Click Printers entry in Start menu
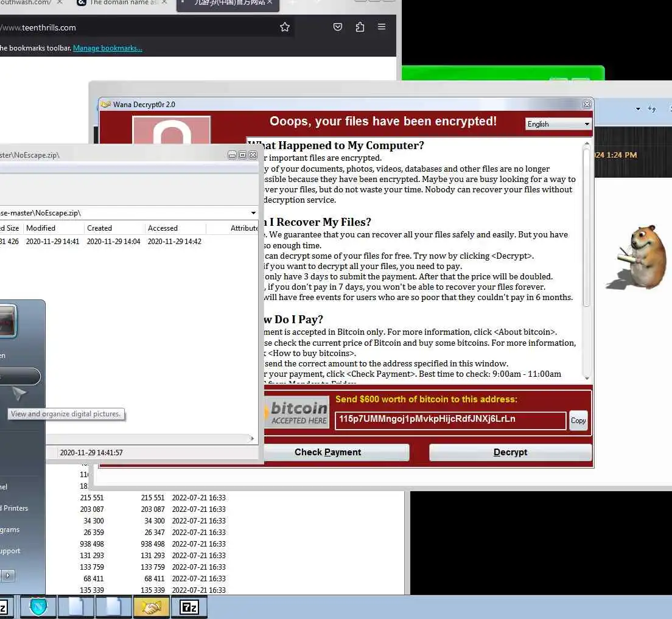The width and height of the screenshot is (672, 619). (15, 508)
